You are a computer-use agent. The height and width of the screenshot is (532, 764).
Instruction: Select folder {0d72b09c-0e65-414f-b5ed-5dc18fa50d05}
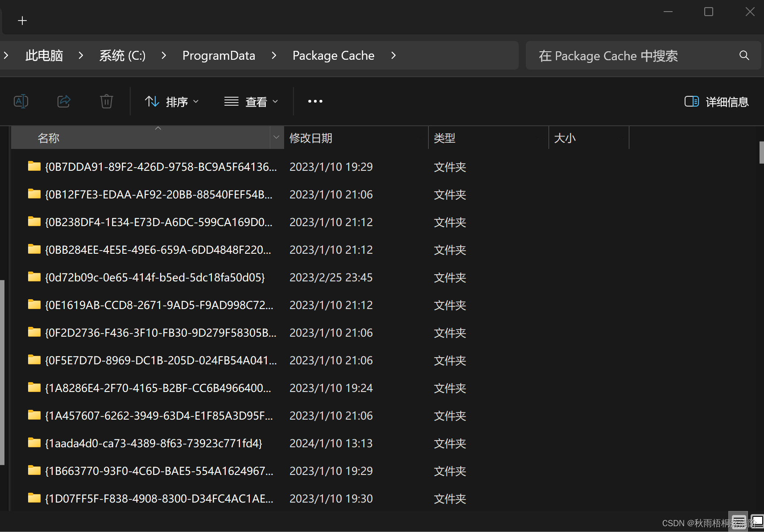coord(155,277)
